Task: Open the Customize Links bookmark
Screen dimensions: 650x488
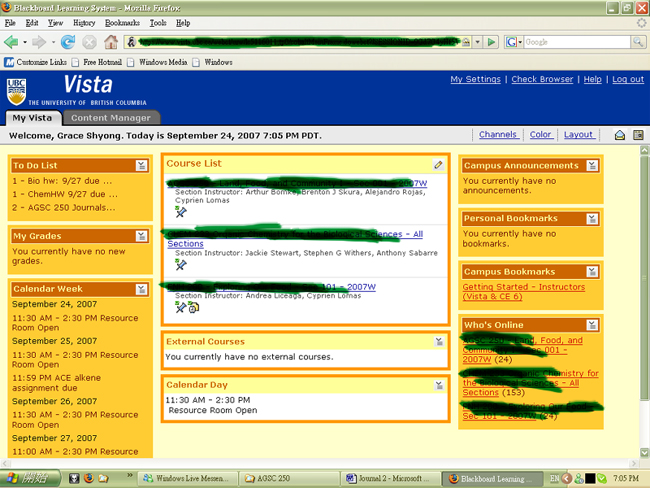Action: click(x=36, y=62)
